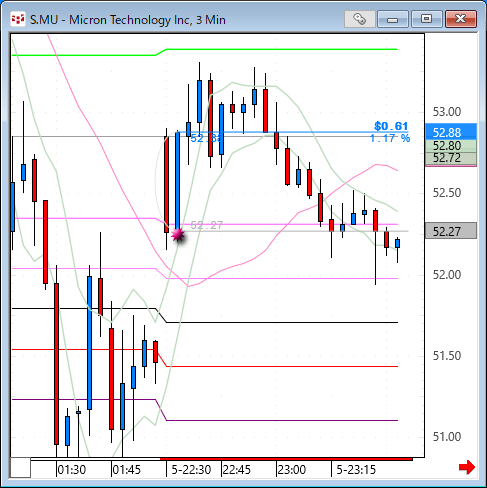Click the 1.17 % percentage readout
Image resolution: width=487 pixels, height=488 pixels.
390,138
